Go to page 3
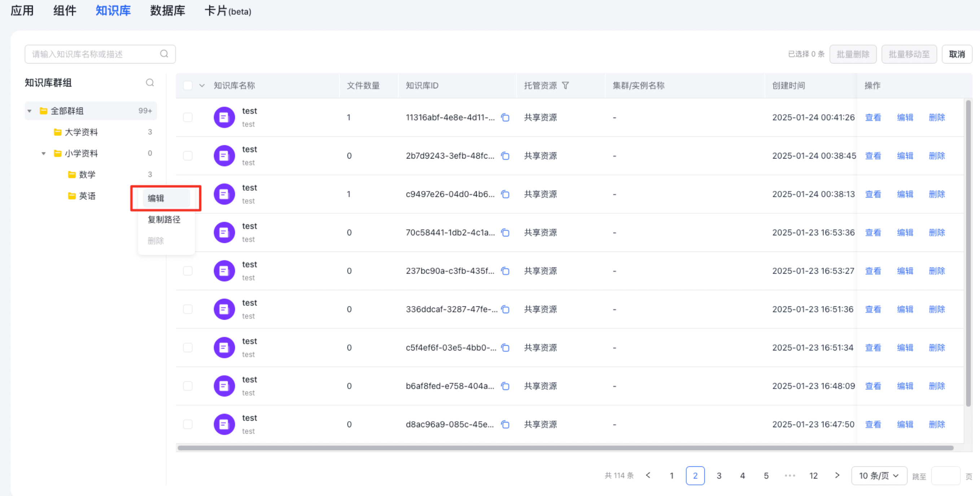The height and width of the screenshot is (496, 980). (x=719, y=476)
